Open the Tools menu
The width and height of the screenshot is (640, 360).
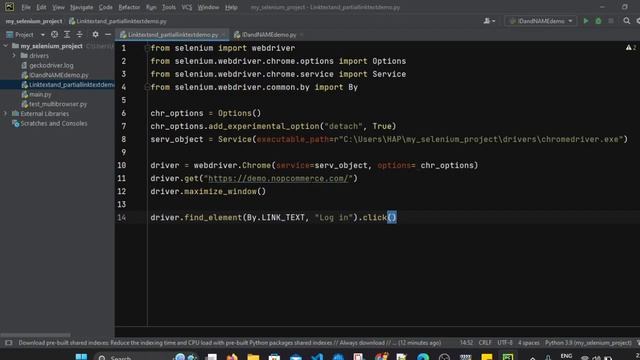click(169, 7)
